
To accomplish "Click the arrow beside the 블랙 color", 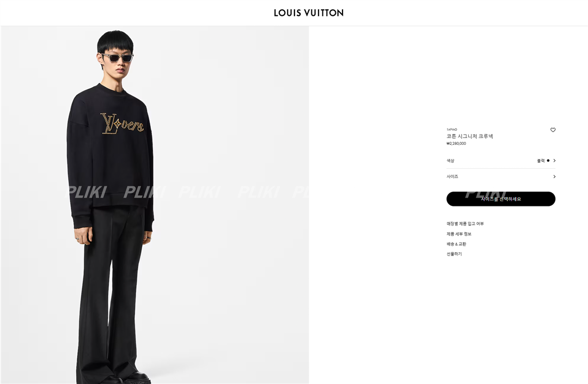I will point(554,161).
